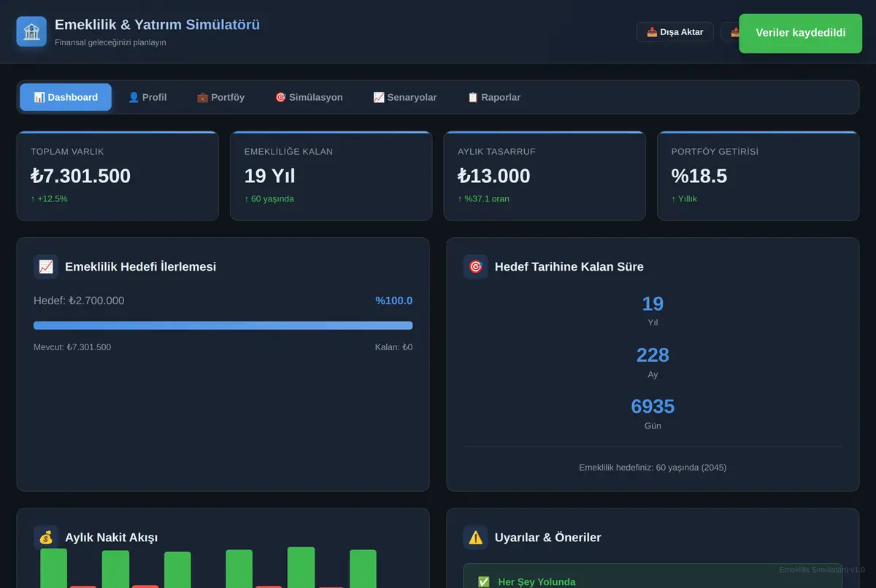Open the Portföy tab

pyautogui.click(x=220, y=97)
